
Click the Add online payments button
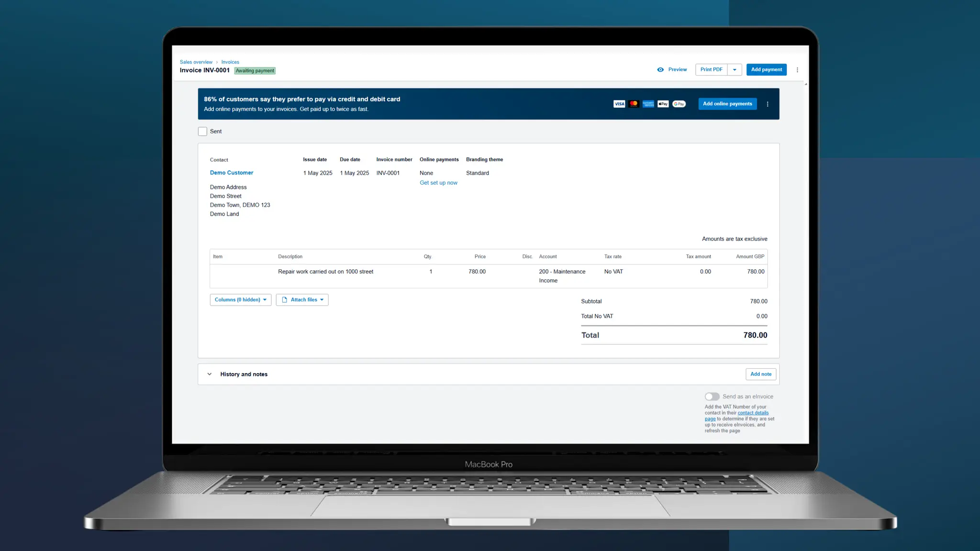point(727,104)
